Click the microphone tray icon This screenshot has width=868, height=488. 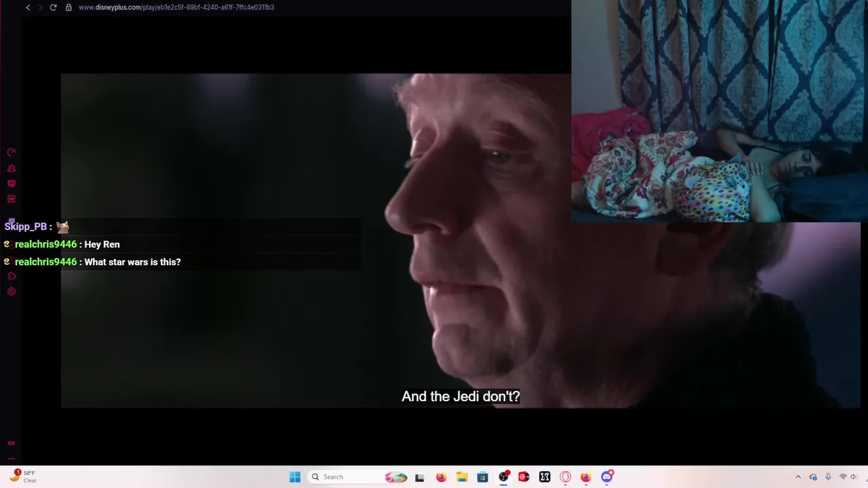click(x=828, y=477)
